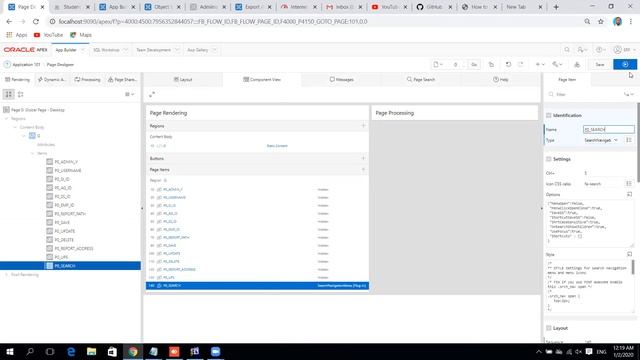This screenshot has width=640, height=360.
Task: Click the Save and Run Page button
Action: tap(624, 64)
